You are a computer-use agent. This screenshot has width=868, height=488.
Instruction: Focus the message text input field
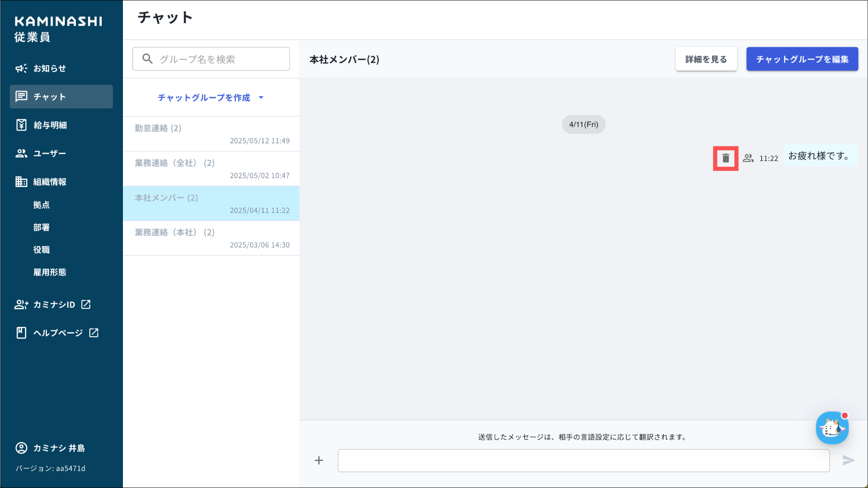click(583, 460)
